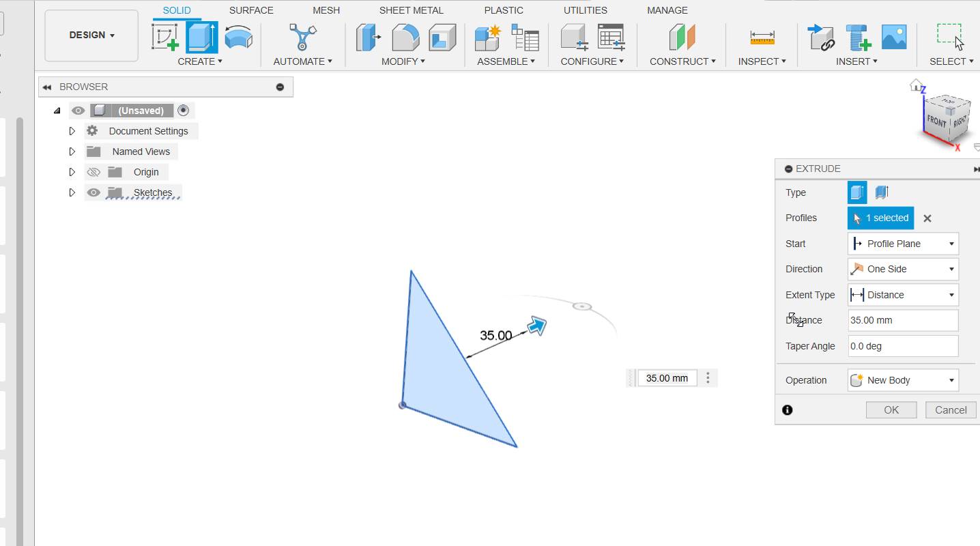Switch to the UTILITIES tab
Viewport: 980px width, 546px height.
click(586, 10)
